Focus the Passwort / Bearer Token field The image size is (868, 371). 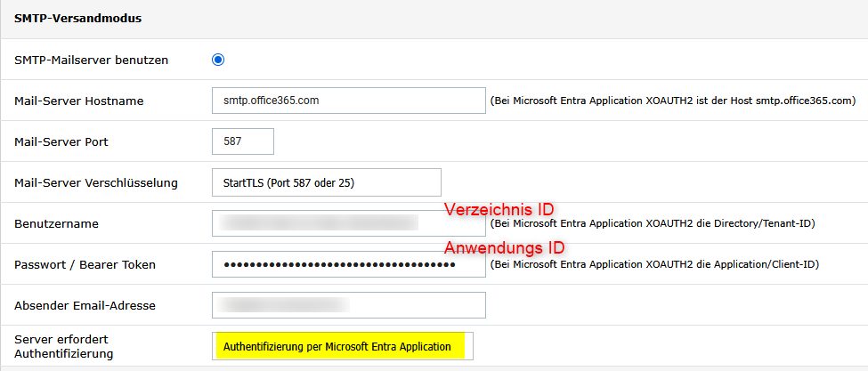(348, 264)
